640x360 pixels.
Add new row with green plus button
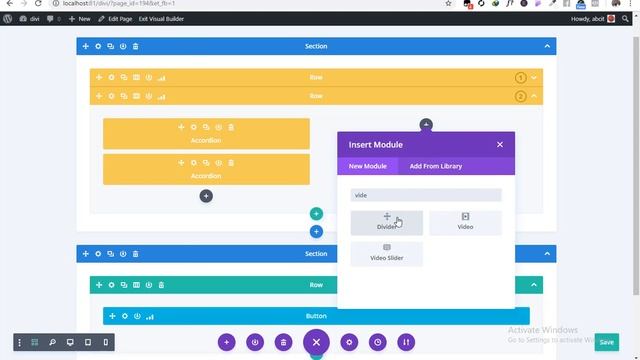tap(316, 214)
